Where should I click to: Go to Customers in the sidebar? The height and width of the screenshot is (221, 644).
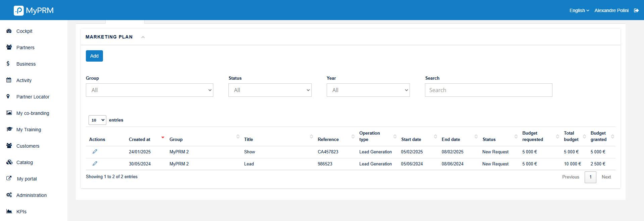[28, 146]
